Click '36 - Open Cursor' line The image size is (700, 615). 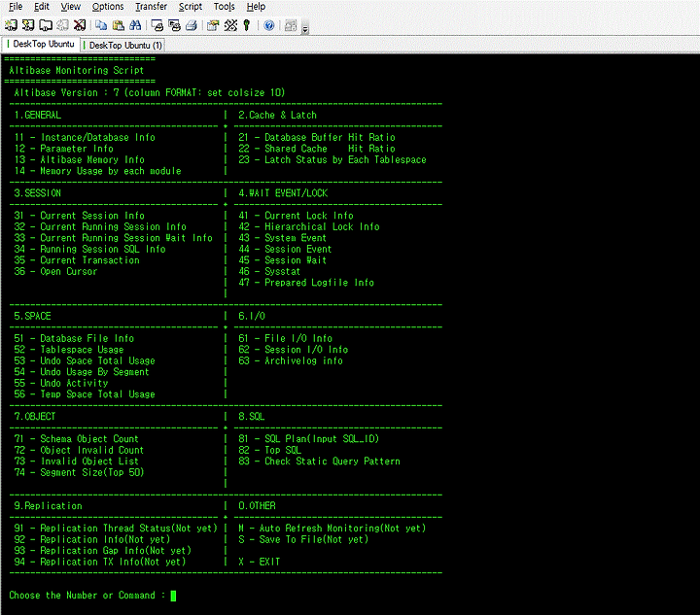click(x=55, y=271)
